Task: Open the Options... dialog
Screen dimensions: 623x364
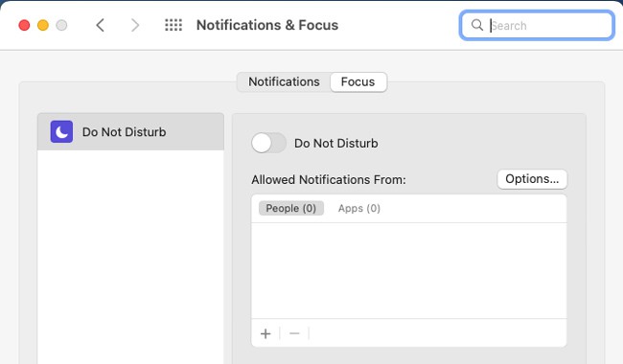Action: click(532, 179)
